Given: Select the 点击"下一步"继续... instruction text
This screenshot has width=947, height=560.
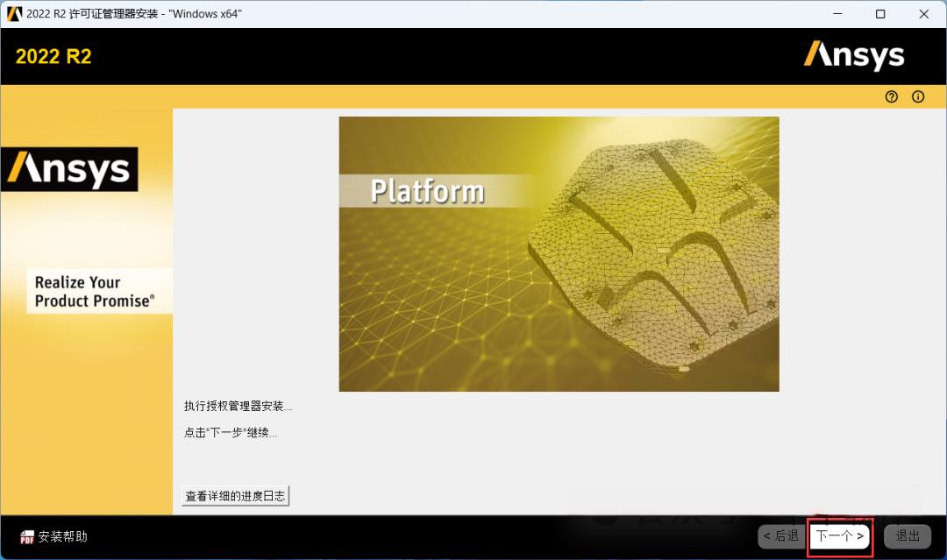Looking at the screenshot, I should click(x=231, y=433).
